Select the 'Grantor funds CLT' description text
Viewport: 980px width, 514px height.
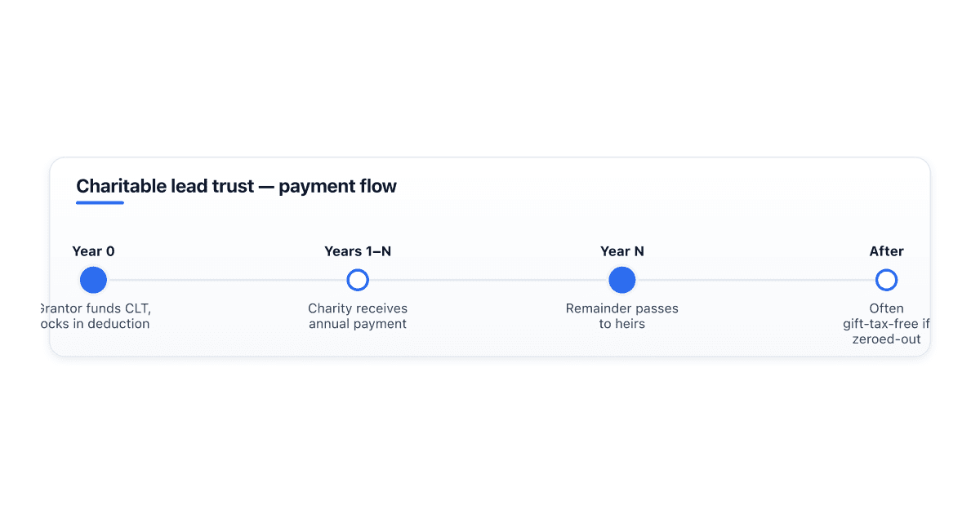95,316
